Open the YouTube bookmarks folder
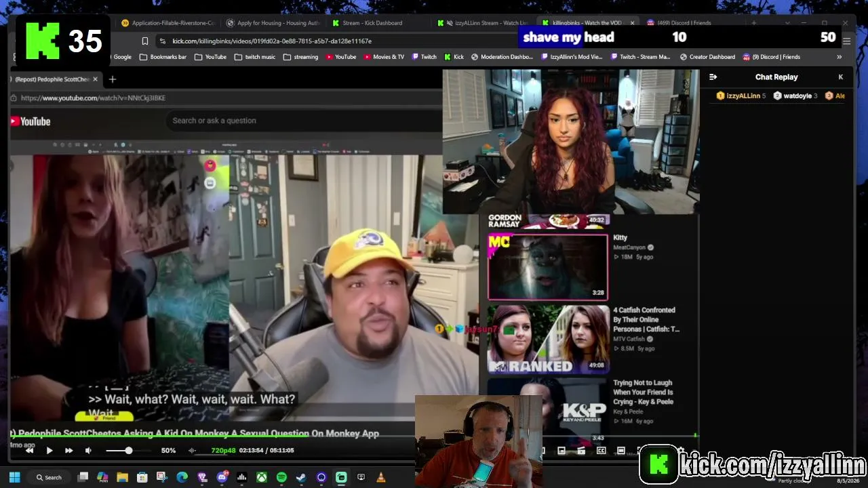The image size is (868, 488). point(211,57)
